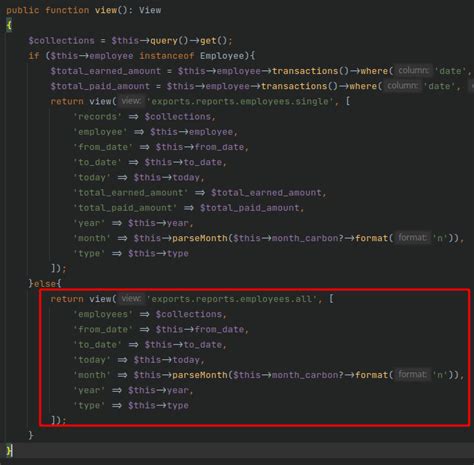474x465 pixels.
Task: Click the 'column:' inlay hint on $total_paid_amount line
Action: pyautogui.click(x=402, y=86)
